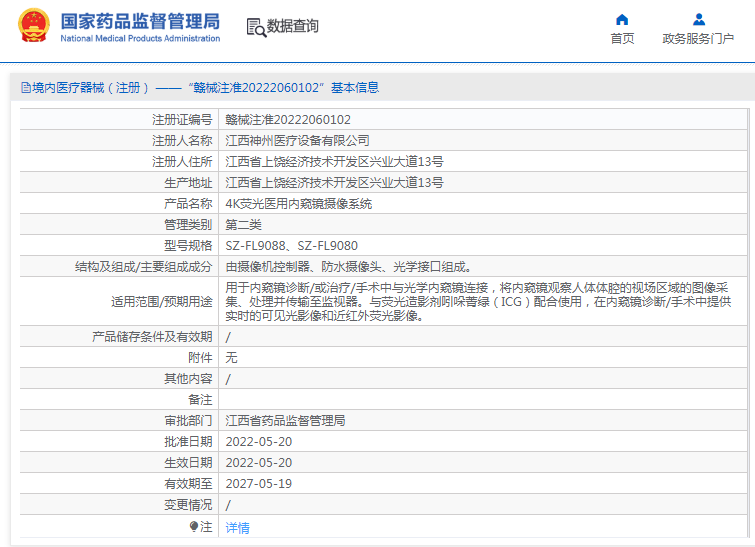Click the 结构及组成/主要组成成分 label
The height and width of the screenshot is (547, 755).
[143, 267]
